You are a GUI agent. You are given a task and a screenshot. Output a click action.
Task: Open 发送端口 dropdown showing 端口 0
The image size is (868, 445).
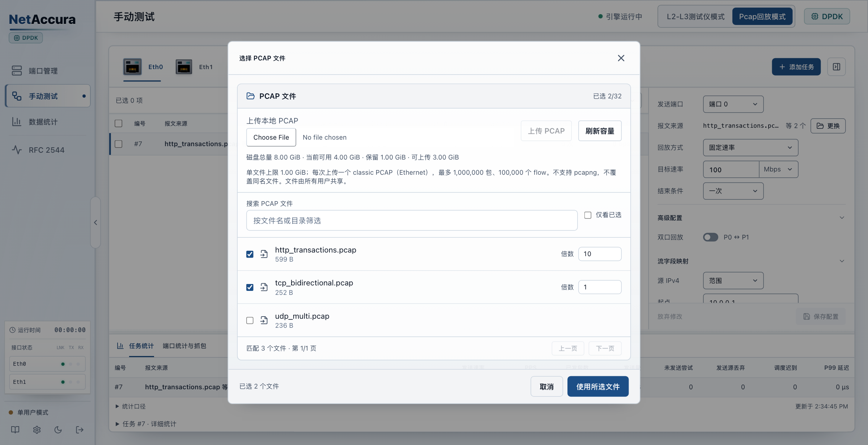[x=733, y=104]
